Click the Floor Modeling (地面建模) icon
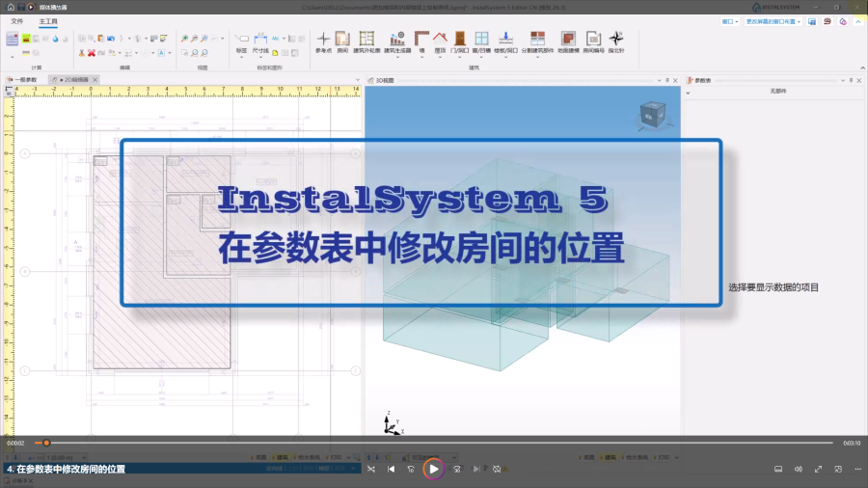 click(x=568, y=41)
